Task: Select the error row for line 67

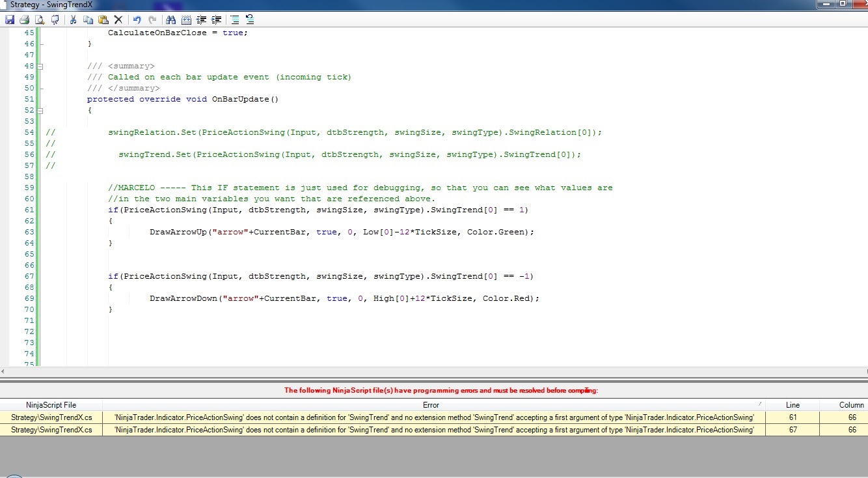Action: (x=434, y=430)
